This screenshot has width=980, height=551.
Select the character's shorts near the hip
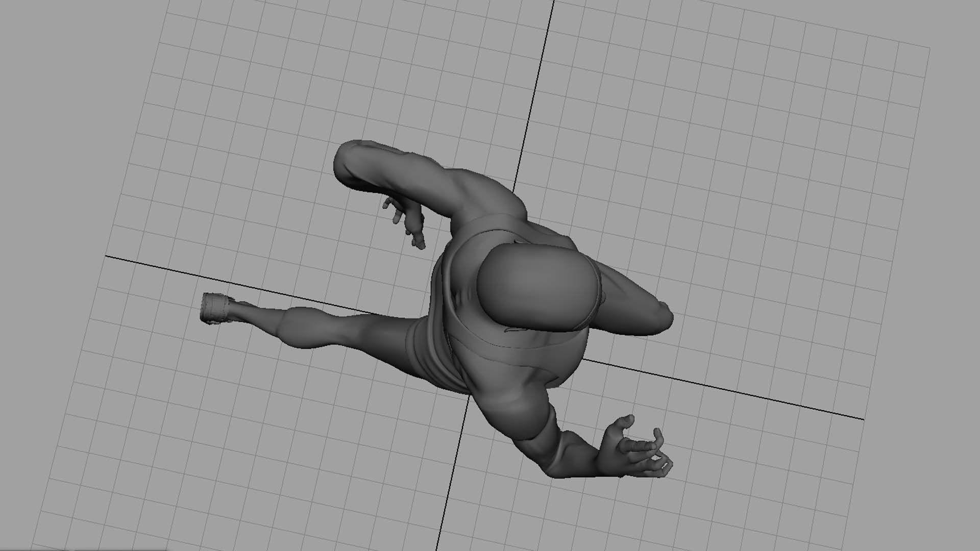(x=429, y=352)
